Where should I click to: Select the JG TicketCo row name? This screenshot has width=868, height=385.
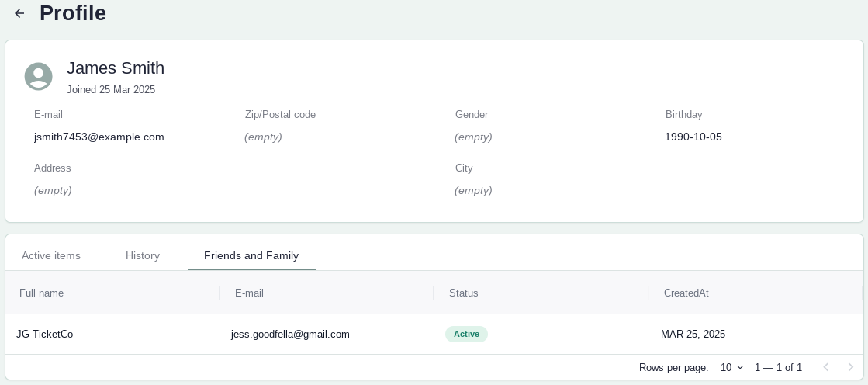pos(45,334)
